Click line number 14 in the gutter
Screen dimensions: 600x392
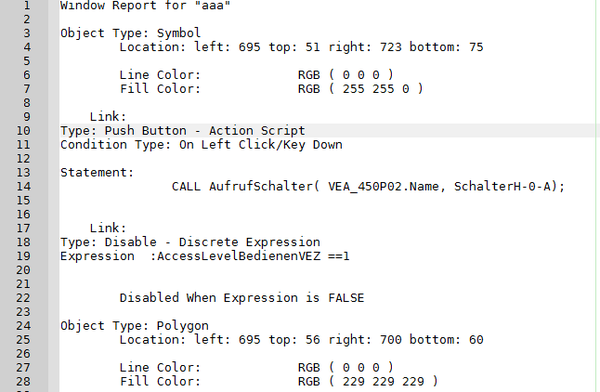point(23,186)
